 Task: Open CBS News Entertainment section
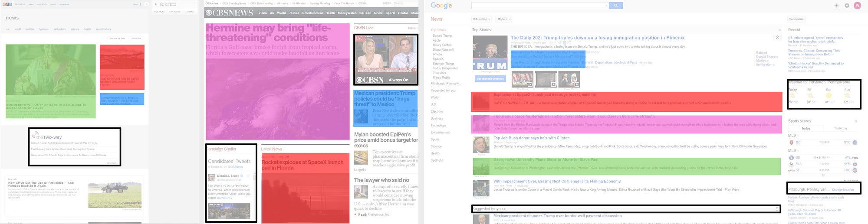pos(312,13)
